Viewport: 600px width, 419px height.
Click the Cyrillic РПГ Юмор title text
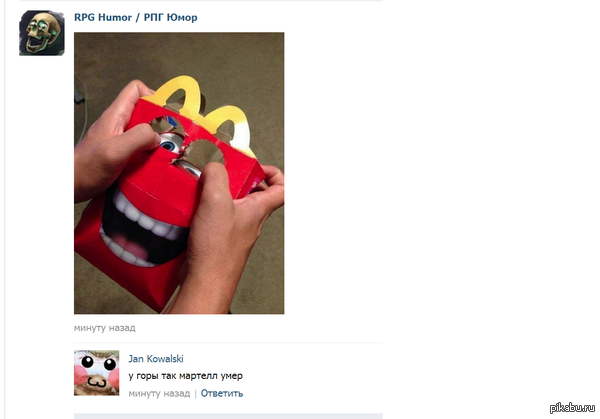[170, 18]
